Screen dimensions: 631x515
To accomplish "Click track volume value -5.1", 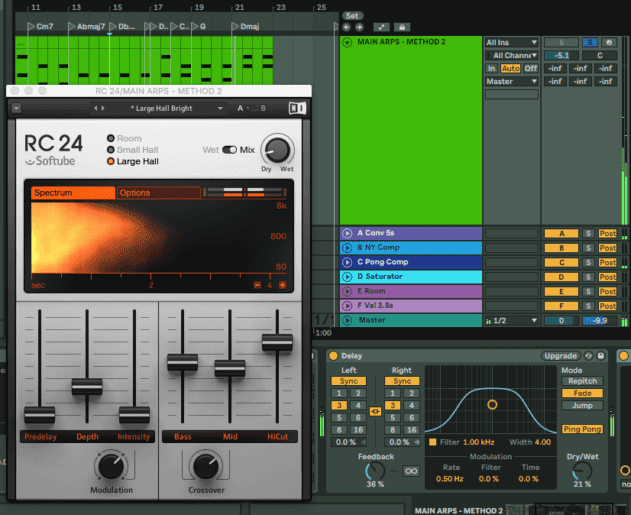I will pos(561,56).
